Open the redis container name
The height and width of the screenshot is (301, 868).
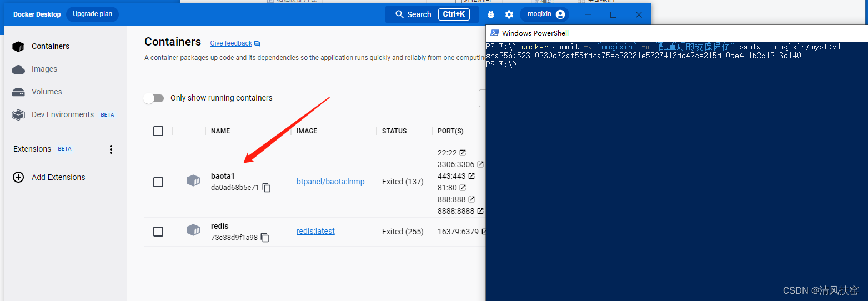pyautogui.click(x=220, y=226)
